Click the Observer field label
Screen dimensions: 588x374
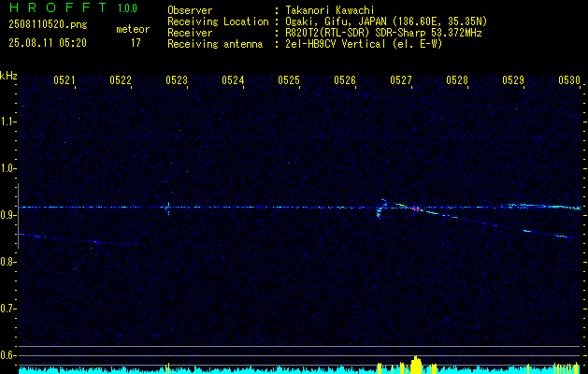(x=190, y=11)
